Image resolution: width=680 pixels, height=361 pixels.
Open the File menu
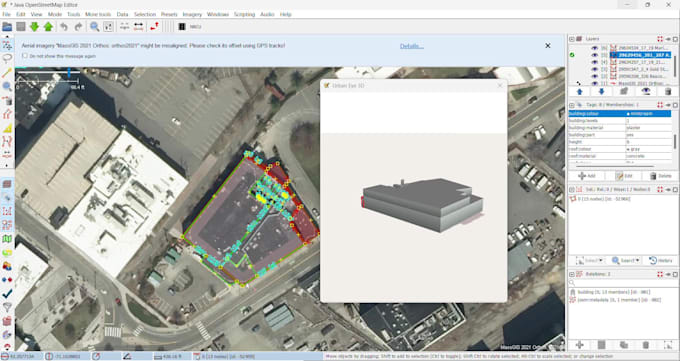coord(6,14)
